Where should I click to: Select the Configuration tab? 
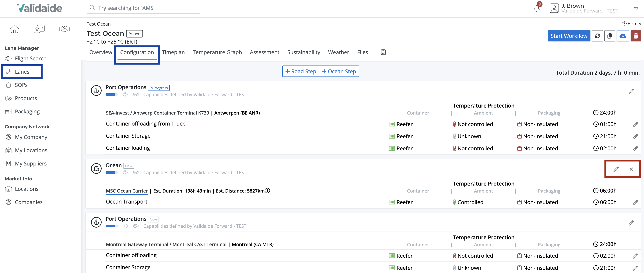click(x=137, y=52)
